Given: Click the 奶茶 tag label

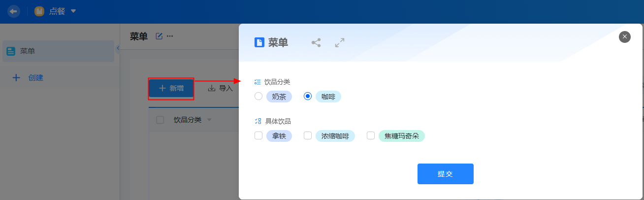Looking at the screenshot, I should (x=279, y=97).
